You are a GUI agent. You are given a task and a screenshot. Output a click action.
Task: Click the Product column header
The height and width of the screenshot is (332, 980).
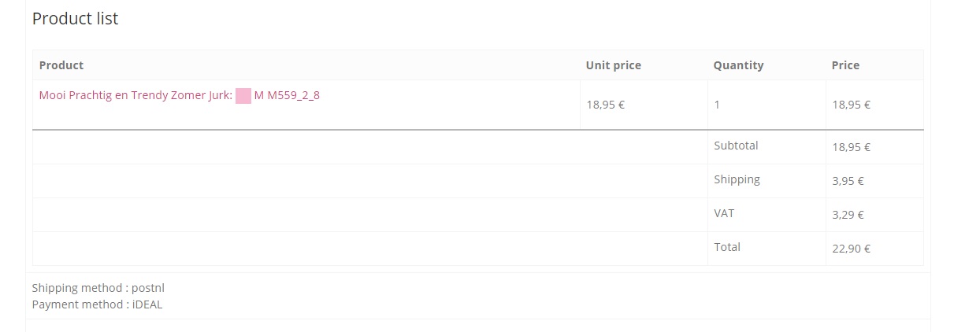click(61, 65)
